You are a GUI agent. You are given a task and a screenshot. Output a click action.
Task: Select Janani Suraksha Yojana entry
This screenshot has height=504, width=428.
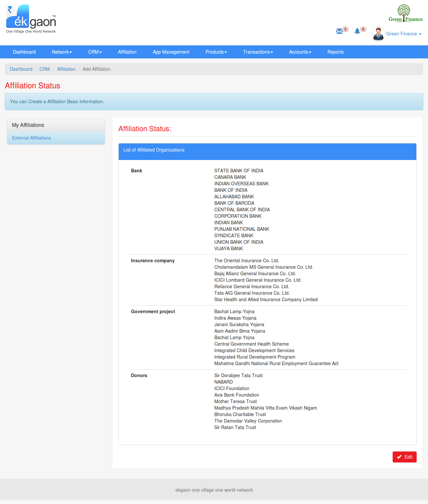[239, 325]
